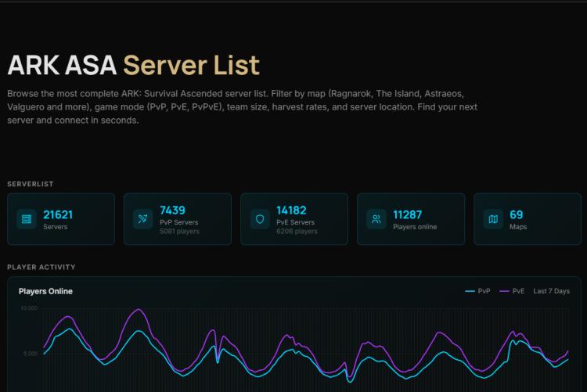Click the 'Servers' label under 21621
Viewport: 587px width, 392px height.
[x=56, y=227]
